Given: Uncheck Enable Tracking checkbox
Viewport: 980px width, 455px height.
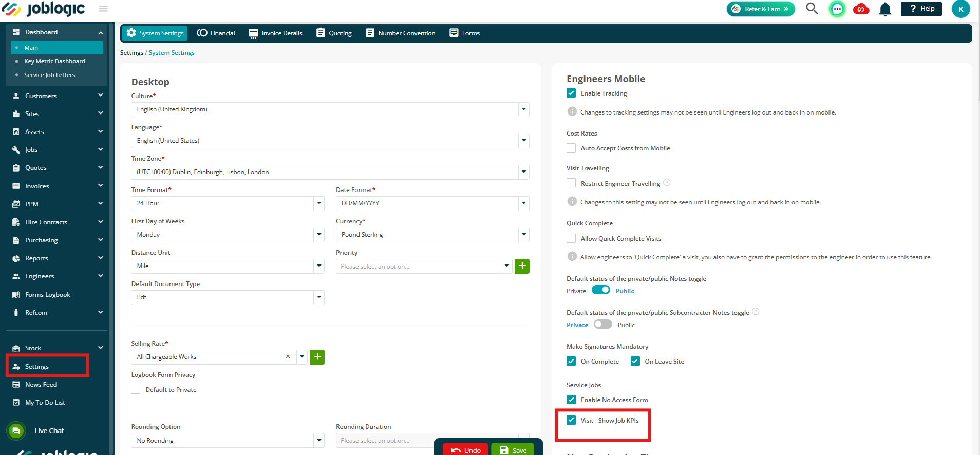Looking at the screenshot, I should [x=571, y=93].
